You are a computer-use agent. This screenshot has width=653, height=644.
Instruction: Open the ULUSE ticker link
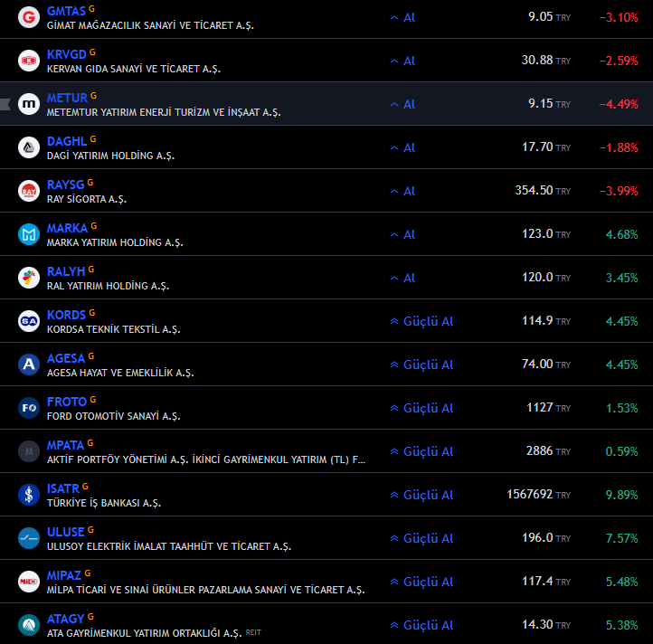66,532
